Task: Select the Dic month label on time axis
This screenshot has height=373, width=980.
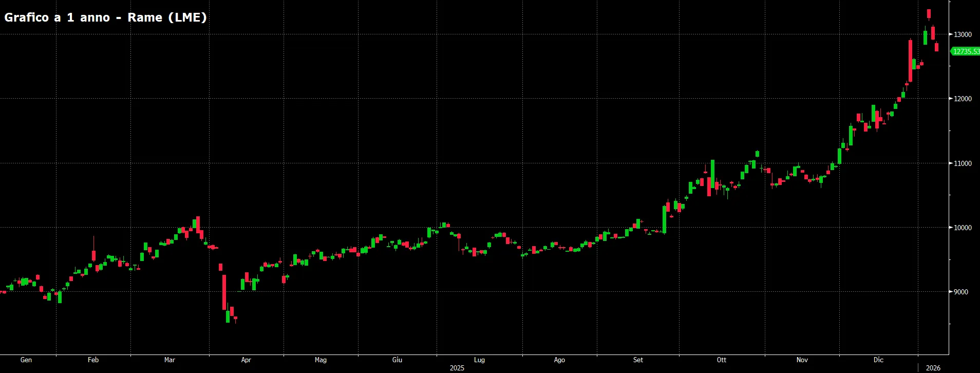Action: (879, 360)
